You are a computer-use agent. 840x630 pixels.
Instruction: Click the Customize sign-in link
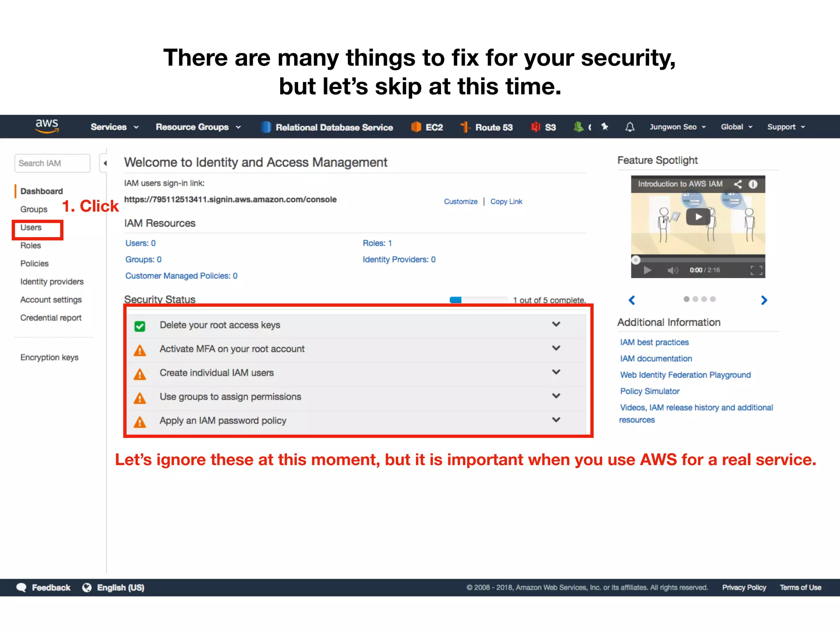click(461, 201)
